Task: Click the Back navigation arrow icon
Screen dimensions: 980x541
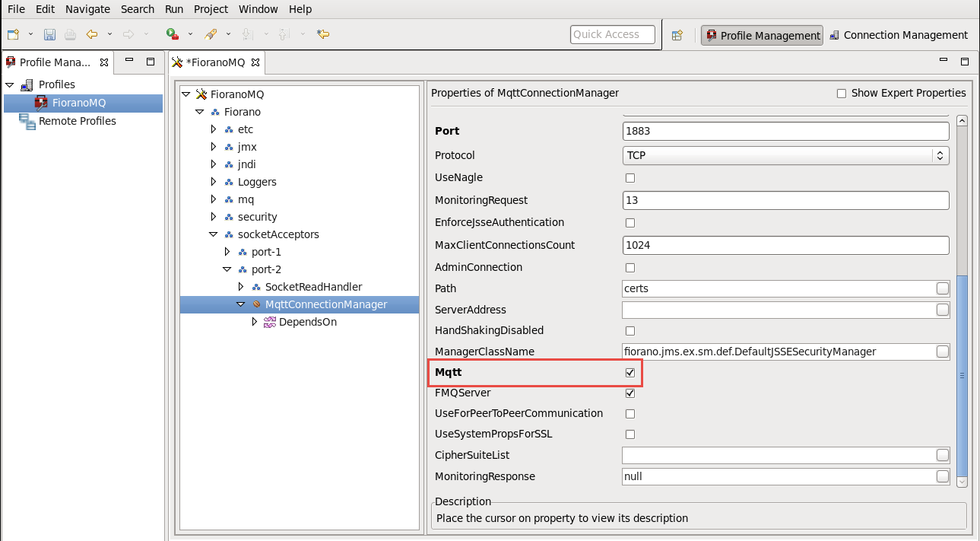Action: (x=92, y=34)
